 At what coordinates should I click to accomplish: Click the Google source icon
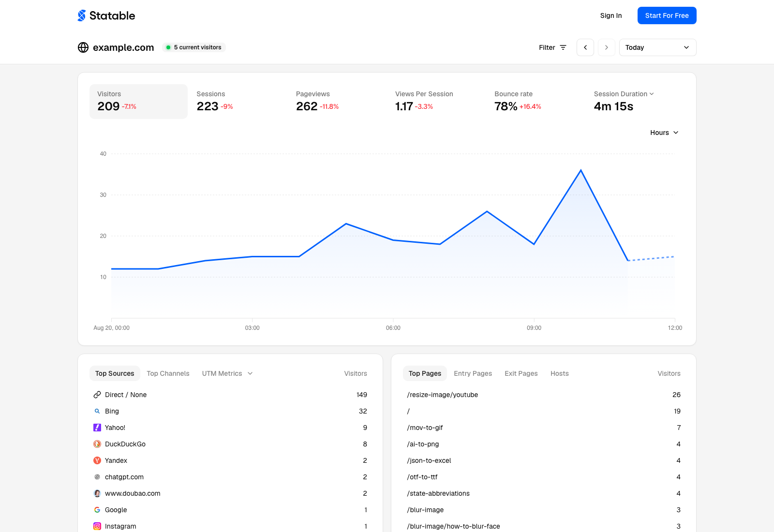coord(97,510)
